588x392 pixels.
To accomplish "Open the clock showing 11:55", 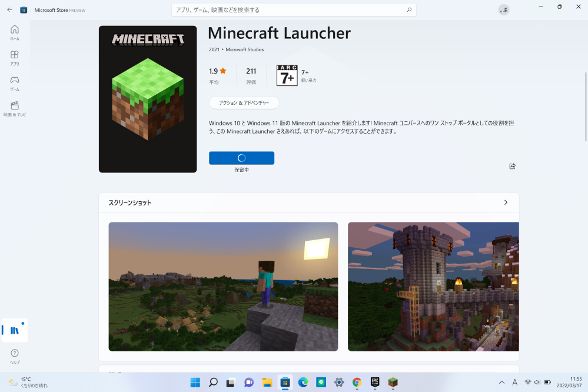I will pyautogui.click(x=569, y=382).
